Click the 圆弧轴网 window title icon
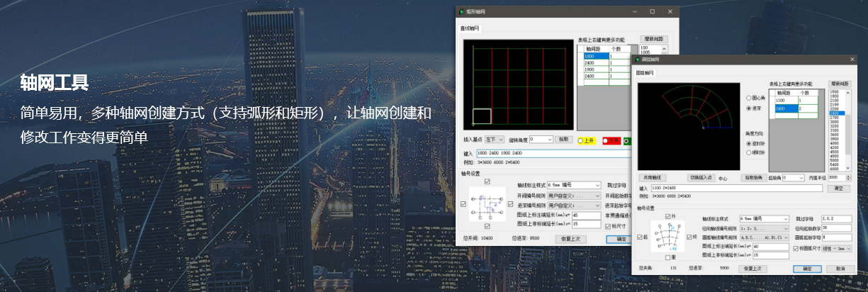Image resolution: width=868 pixels, height=292 pixels. coord(638,60)
